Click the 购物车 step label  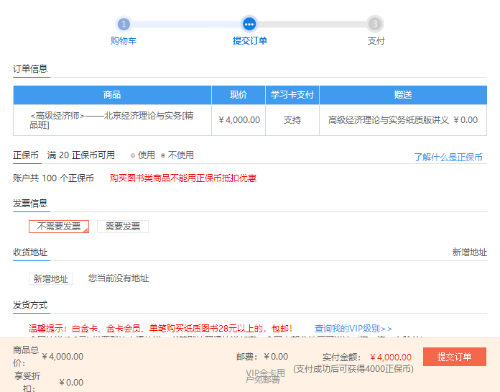tap(124, 41)
